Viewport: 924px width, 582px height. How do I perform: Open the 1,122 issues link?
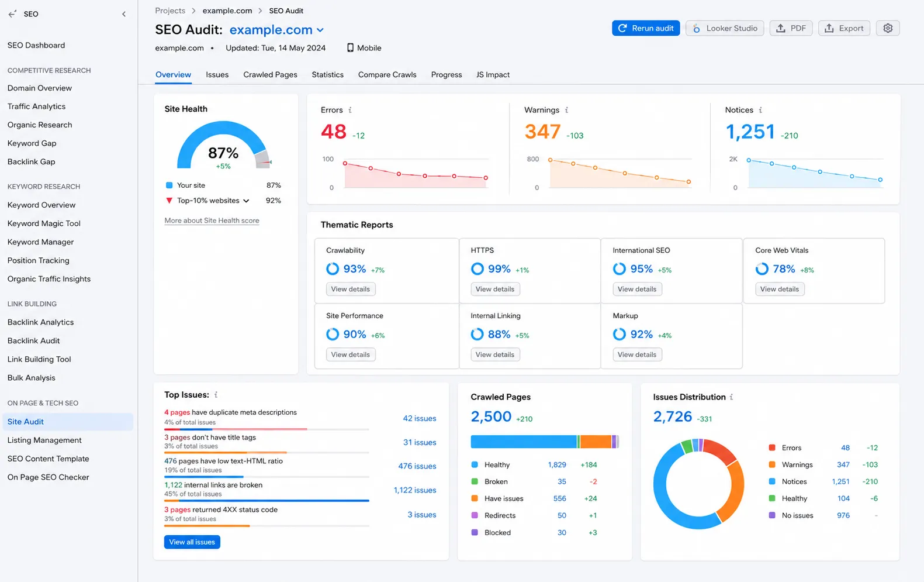pyautogui.click(x=415, y=490)
